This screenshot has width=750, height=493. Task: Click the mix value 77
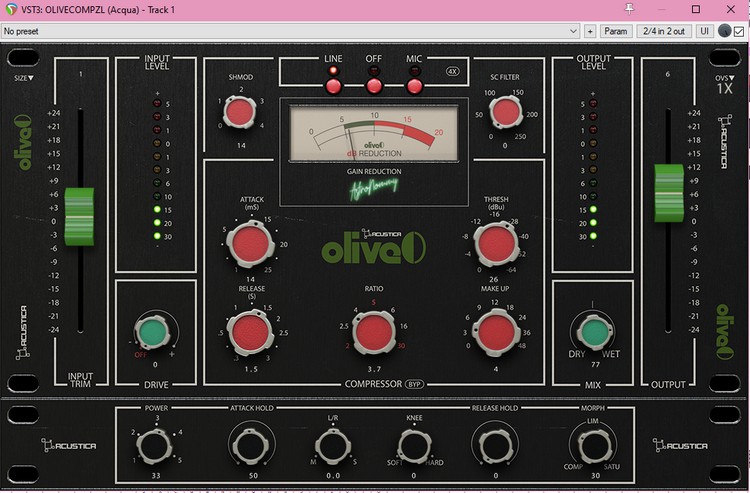(595, 364)
